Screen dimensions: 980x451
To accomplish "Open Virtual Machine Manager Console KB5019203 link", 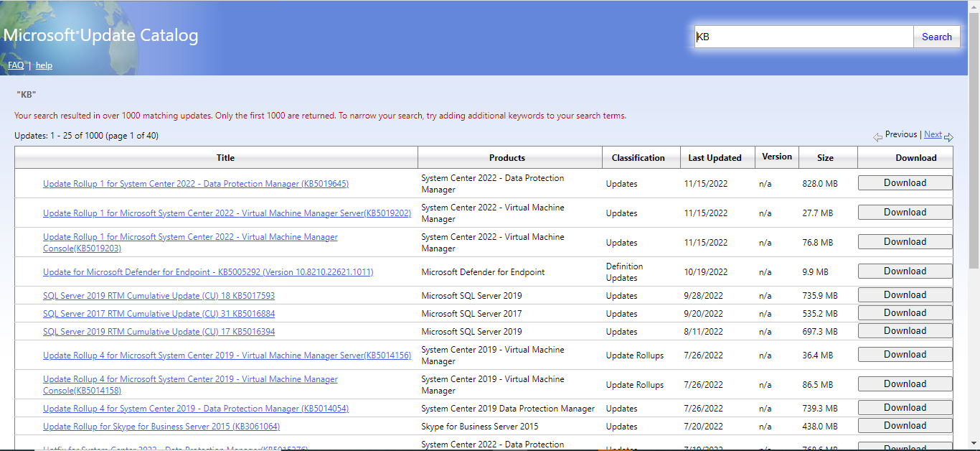I will pos(190,243).
